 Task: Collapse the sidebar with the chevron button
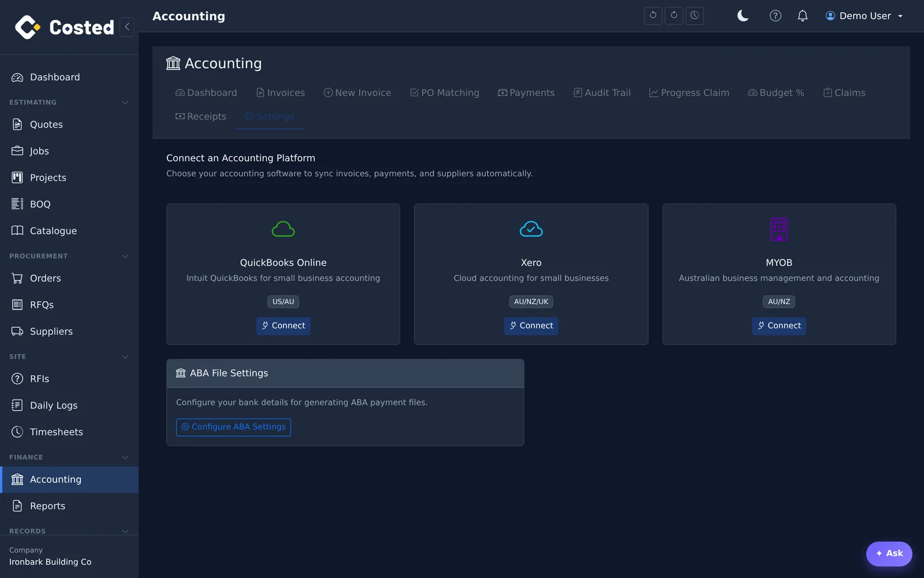point(127,27)
